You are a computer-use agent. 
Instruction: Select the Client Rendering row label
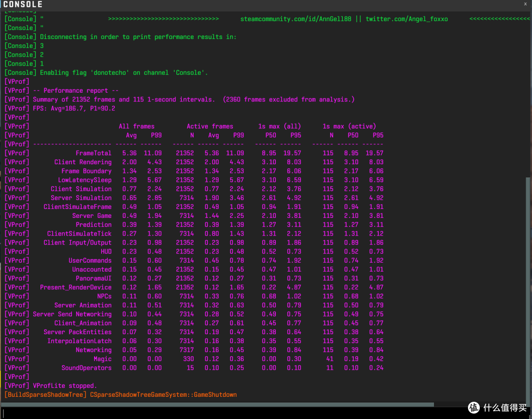pos(83,162)
